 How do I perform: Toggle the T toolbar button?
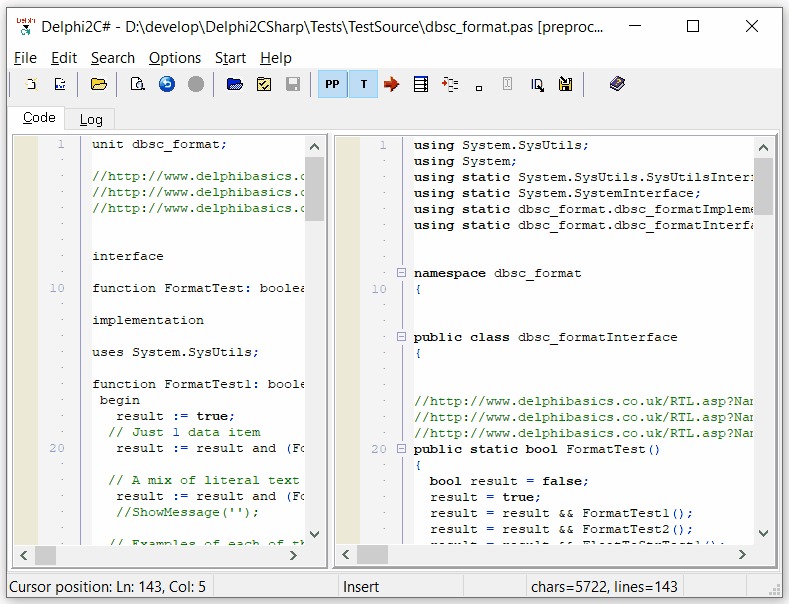pyautogui.click(x=363, y=84)
